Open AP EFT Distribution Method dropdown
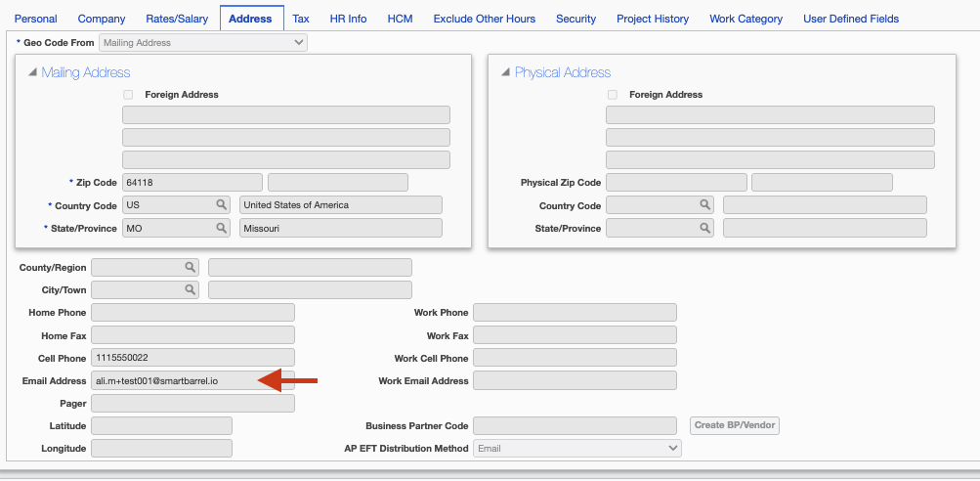This screenshot has height=481, width=980. (576, 448)
